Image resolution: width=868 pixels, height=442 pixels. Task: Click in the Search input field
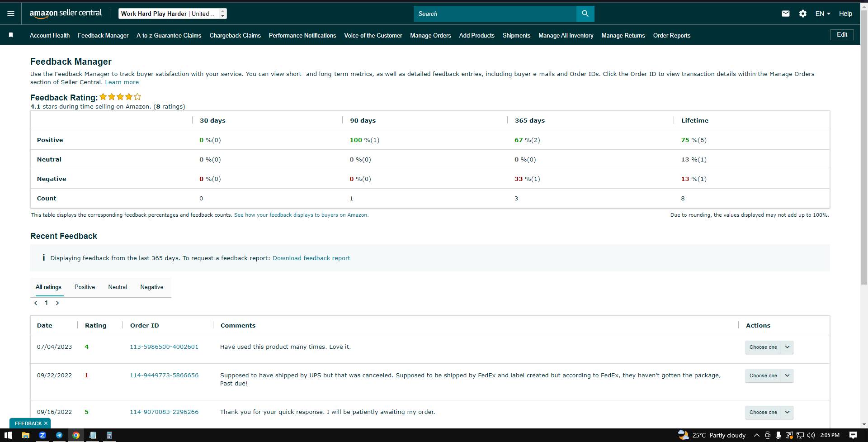pos(495,14)
